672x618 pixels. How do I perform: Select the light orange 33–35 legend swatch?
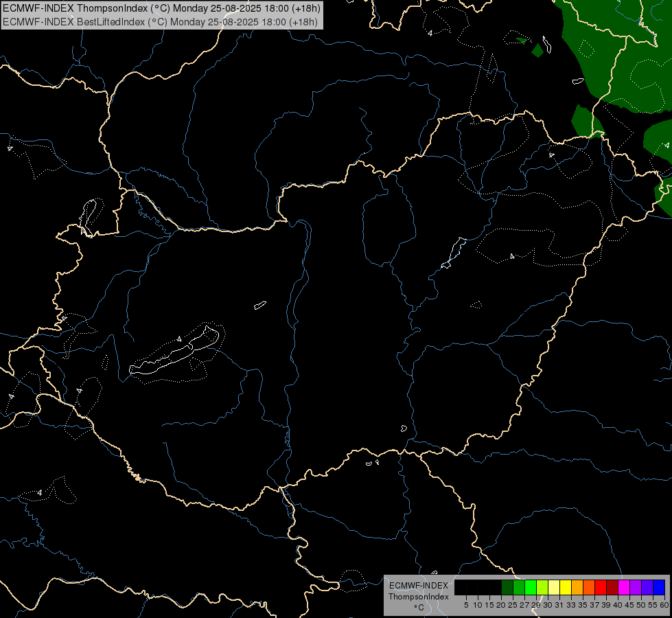pyautogui.click(x=577, y=587)
